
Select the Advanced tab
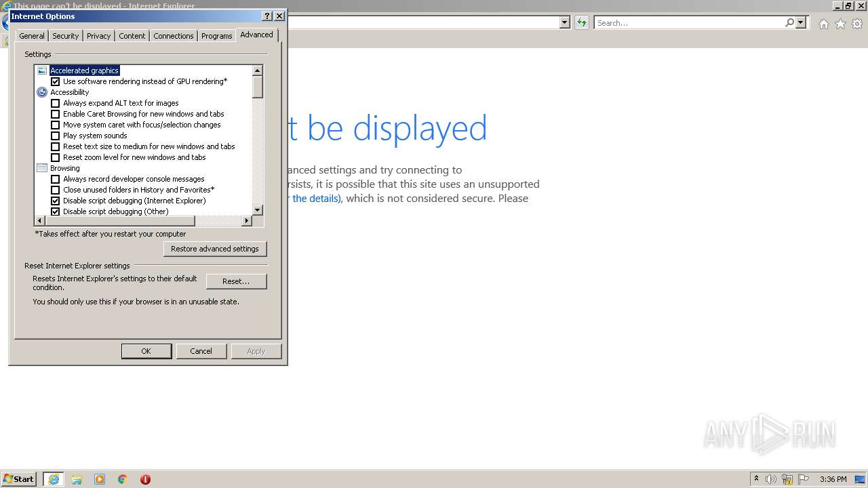256,35
